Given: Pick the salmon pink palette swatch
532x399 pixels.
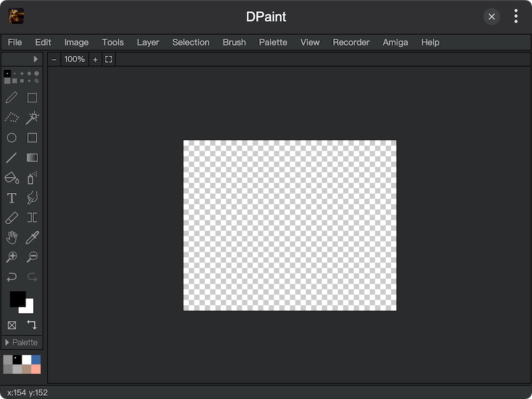Looking at the screenshot, I should click(36, 369).
